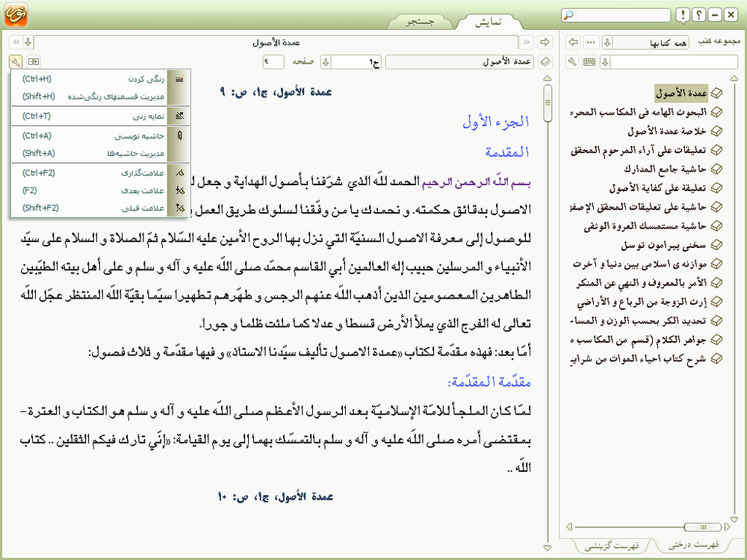Open the on-screen keyboard icon in the sidebar

point(589,61)
